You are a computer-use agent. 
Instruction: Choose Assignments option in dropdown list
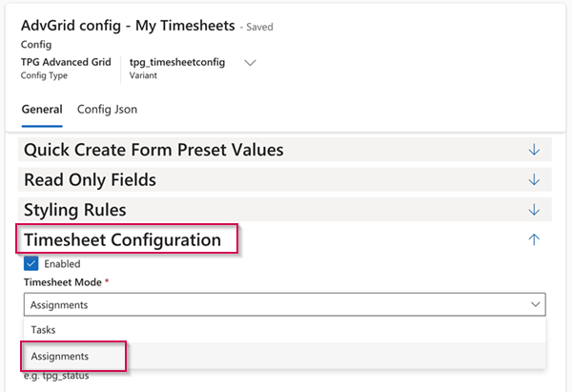[59, 356]
